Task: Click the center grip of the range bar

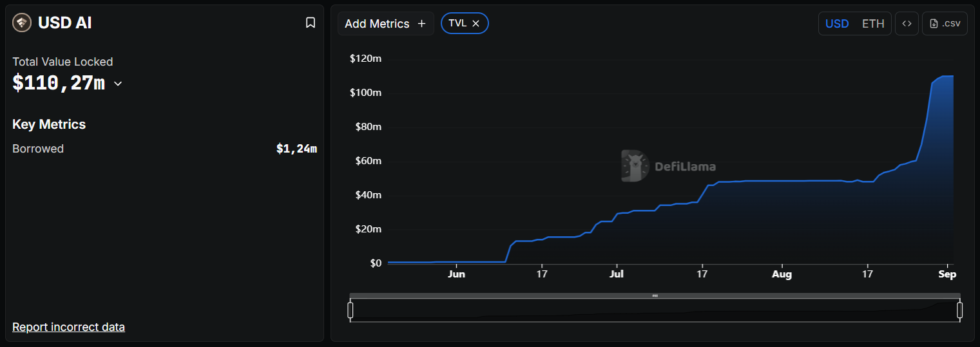Action: pos(655,295)
